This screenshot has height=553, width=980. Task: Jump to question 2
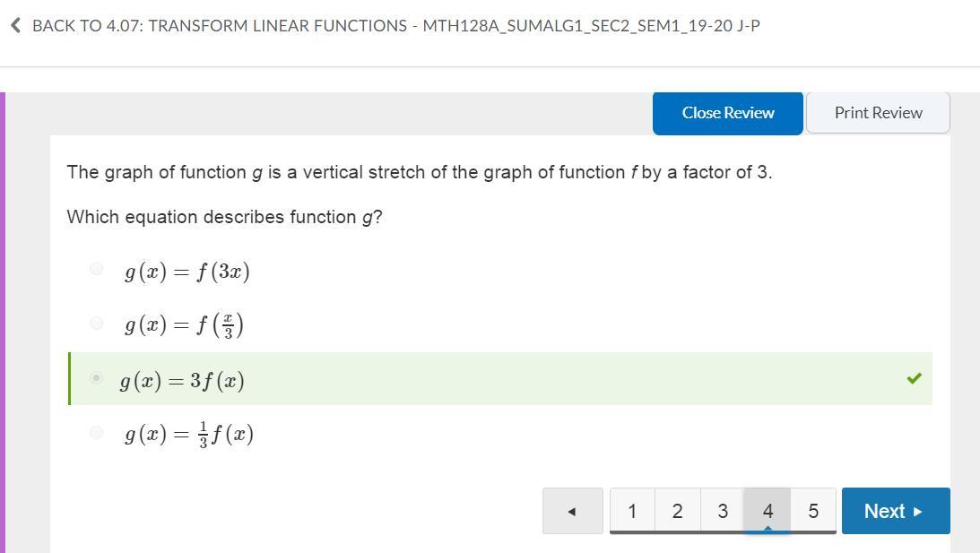pyautogui.click(x=677, y=511)
